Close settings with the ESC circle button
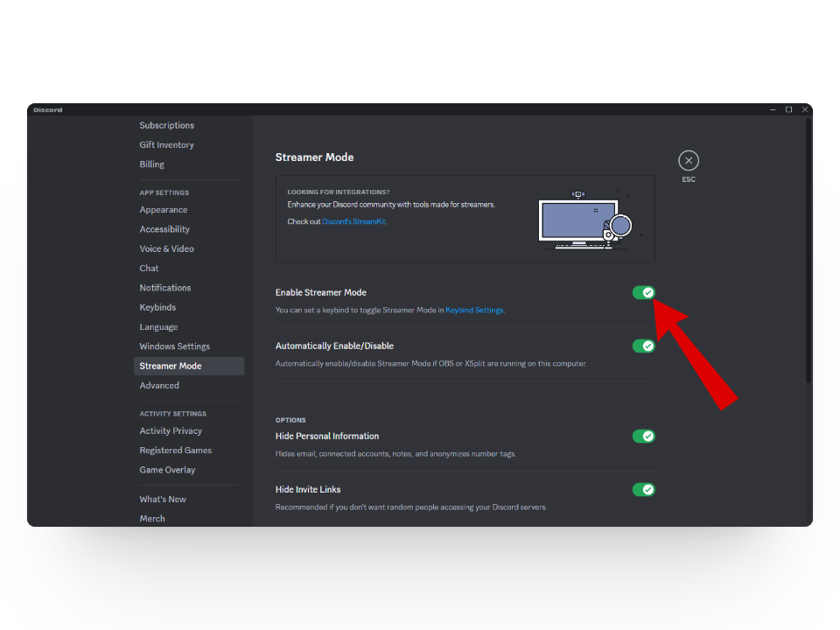This screenshot has height=630, width=840. coord(689,161)
